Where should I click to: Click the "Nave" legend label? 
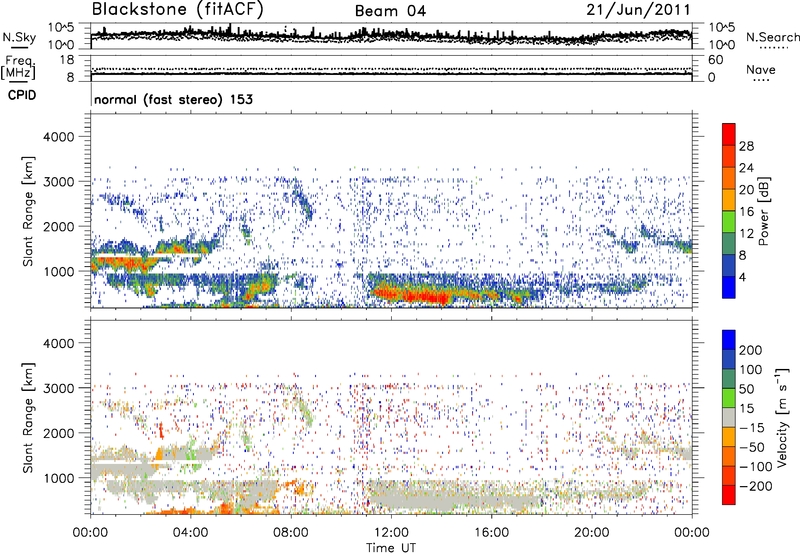click(760, 69)
